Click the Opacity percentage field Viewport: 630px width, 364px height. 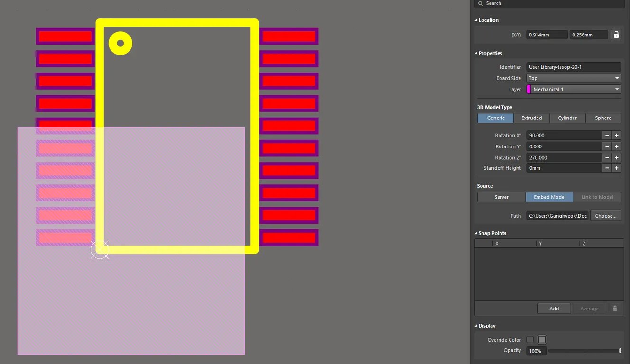[536, 351]
